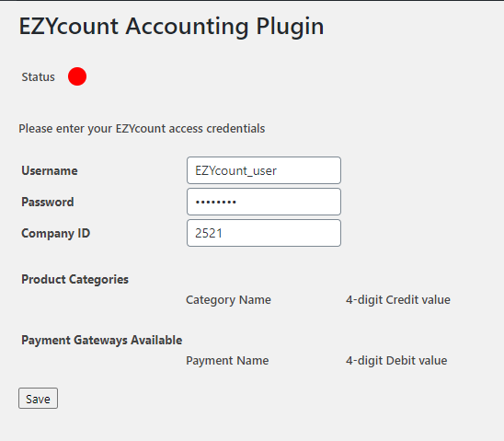Viewport: 504px width, 441px height.
Task: Place cursor after masked password dots
Action: coord(237,202)
